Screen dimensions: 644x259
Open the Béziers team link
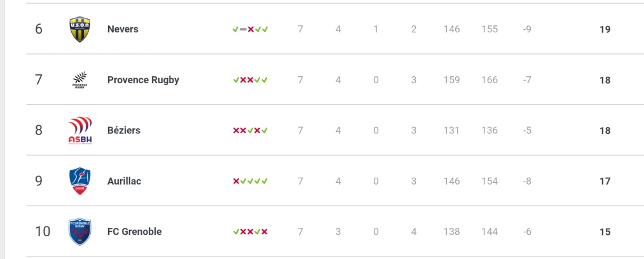pyautogui.click(x=124, y=130)
